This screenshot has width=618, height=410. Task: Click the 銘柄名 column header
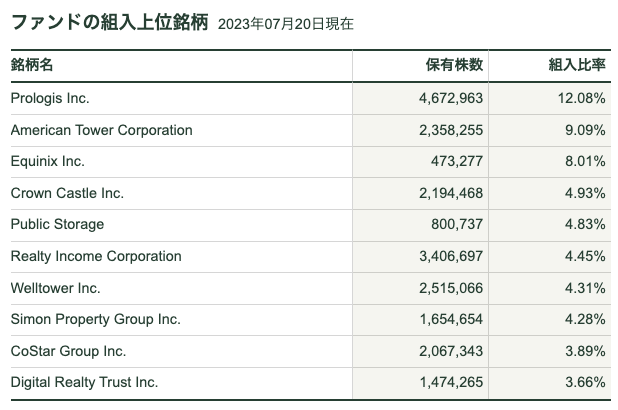(x=32, y=65)
